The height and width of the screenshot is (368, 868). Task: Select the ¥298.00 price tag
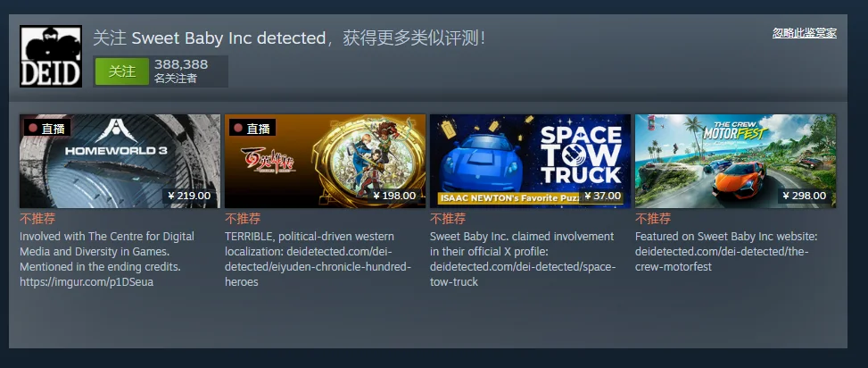(805, 196)
